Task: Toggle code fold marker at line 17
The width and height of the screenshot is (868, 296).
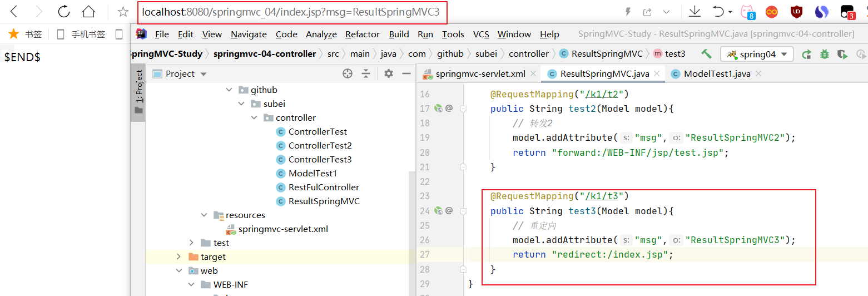Action: tap(463, 108)
